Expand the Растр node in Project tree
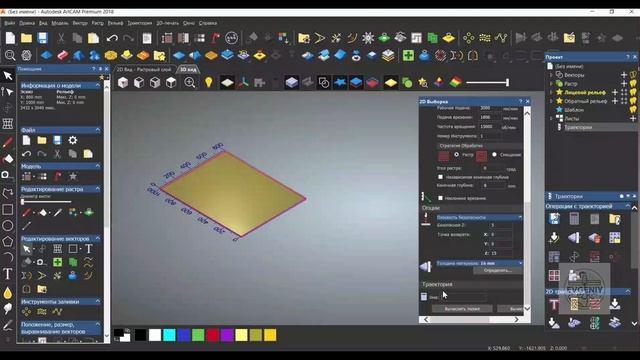 click(551, 84)
